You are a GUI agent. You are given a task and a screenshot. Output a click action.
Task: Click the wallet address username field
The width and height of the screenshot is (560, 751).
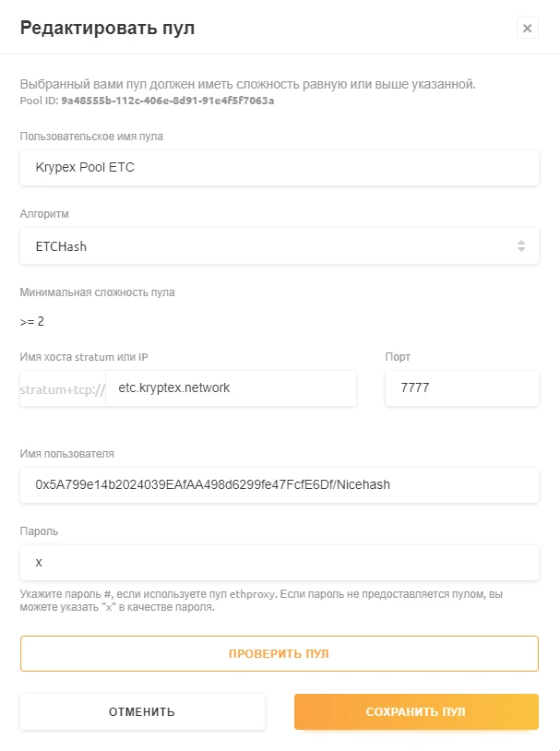coord(279,484)
